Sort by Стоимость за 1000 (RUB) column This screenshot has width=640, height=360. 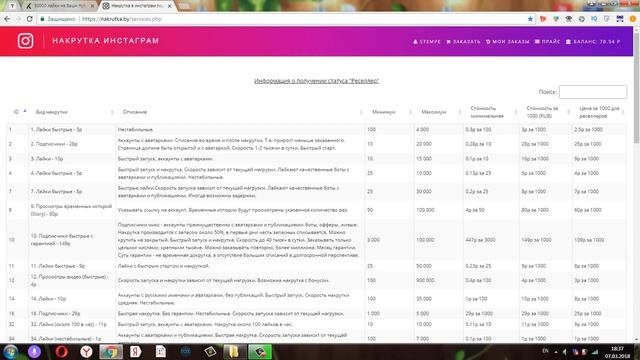(x=545, y=112)
